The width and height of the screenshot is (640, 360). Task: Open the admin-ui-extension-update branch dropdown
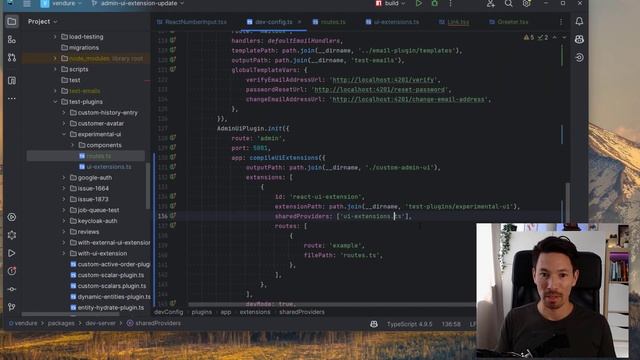(138, 4)
